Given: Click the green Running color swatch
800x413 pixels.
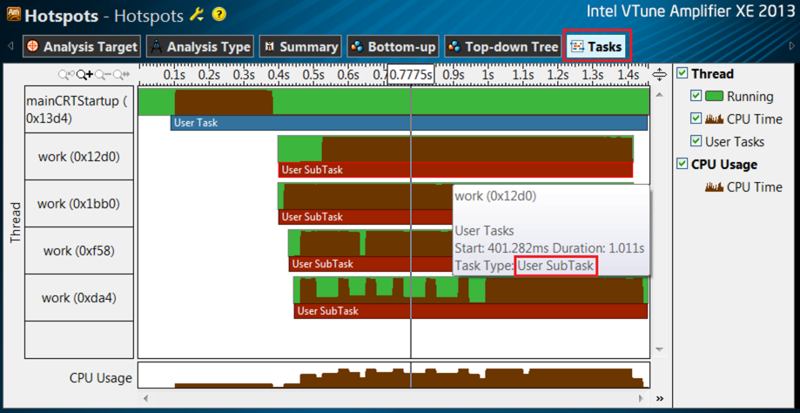Looking at the screenshot, I should pyautogui.click(x=714, y=96).
